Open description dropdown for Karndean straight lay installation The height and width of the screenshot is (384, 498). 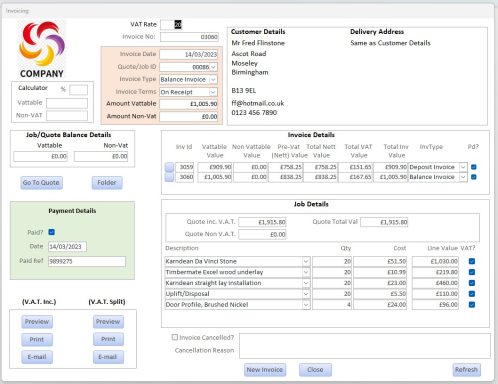[306, 283]
